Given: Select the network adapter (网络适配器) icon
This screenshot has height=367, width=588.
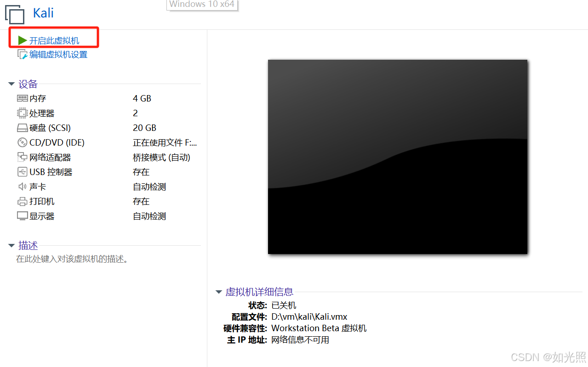Looking at the screenshot, I should point(23,157).
